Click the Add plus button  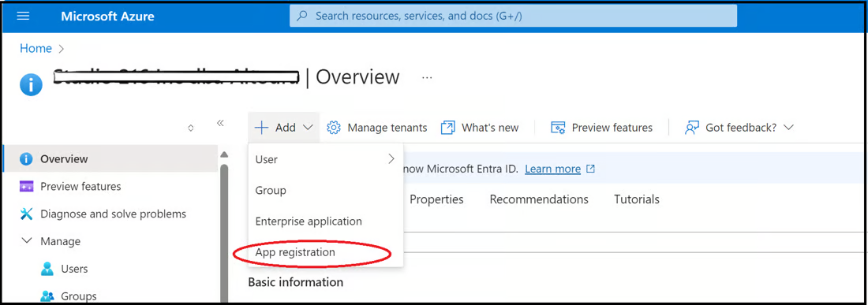[283, 128]
